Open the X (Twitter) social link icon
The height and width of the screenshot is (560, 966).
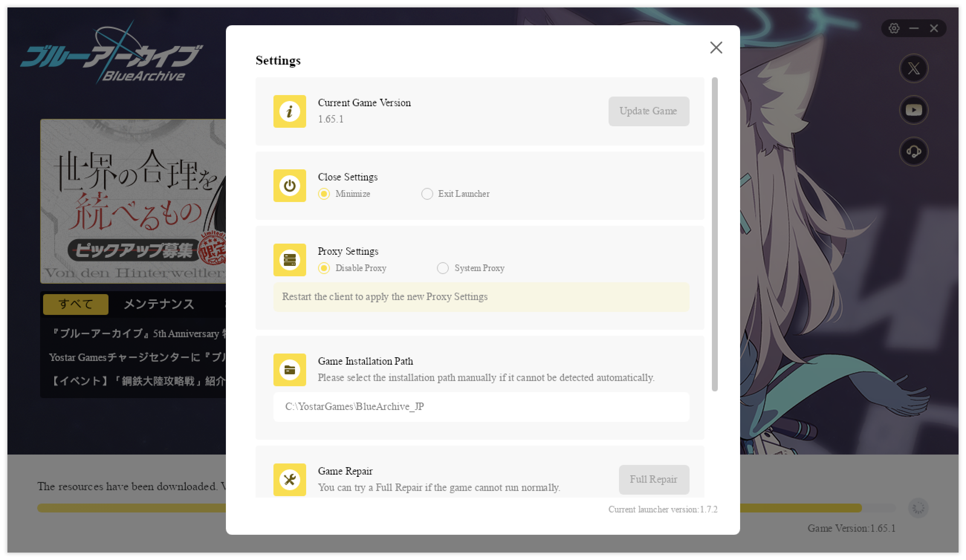point(914,69)
